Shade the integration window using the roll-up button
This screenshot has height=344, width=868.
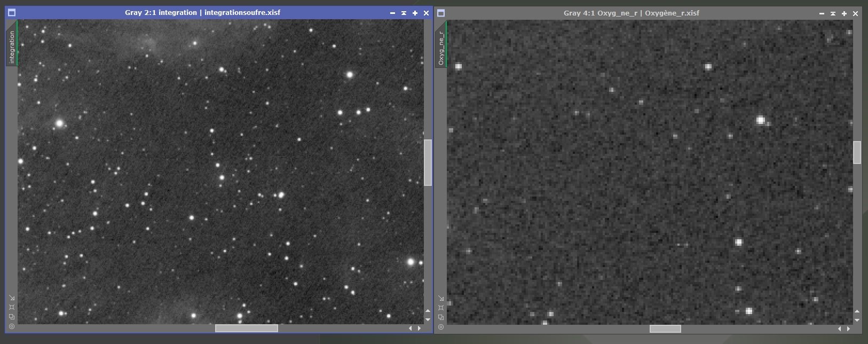click(x=404, y=13)
